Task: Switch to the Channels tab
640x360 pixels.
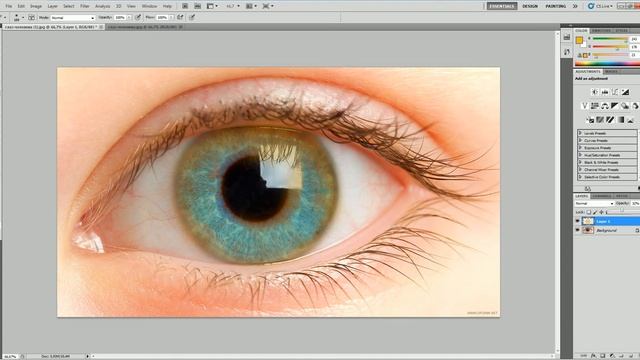Action: tap(602, 196)
